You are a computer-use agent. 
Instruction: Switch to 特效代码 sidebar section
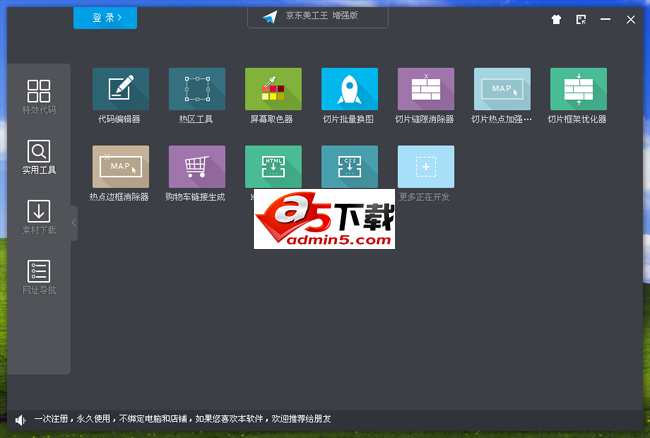click(x=39, y=97)
